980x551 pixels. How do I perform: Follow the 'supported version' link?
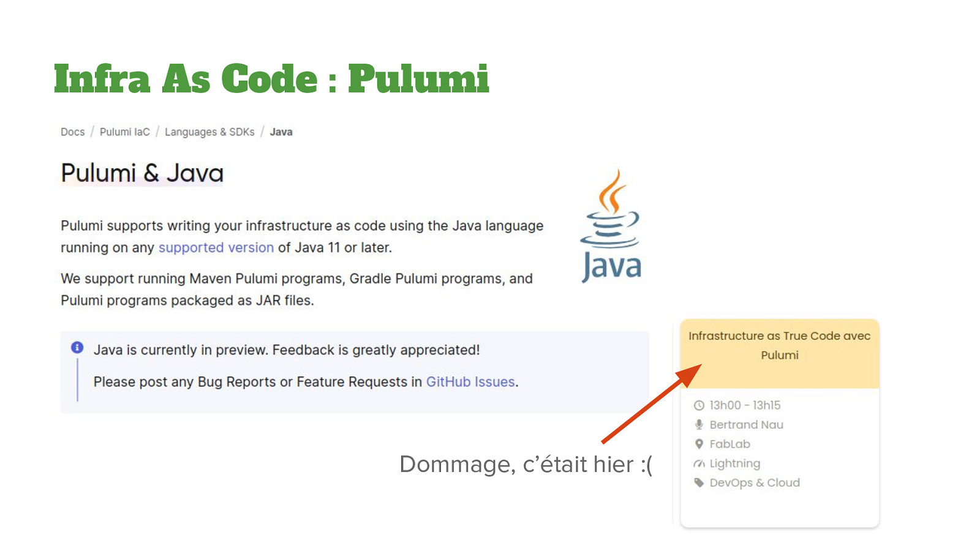[216, 247]
